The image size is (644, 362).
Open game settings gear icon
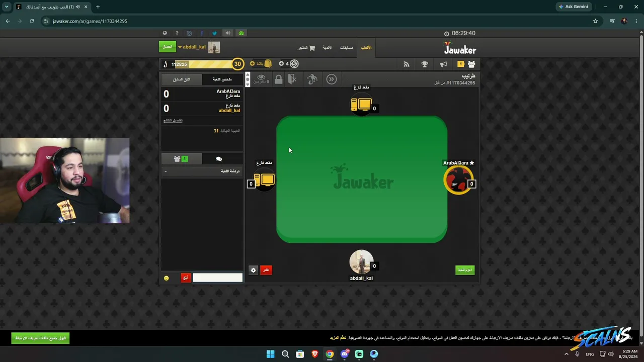(x=253, y=270)
